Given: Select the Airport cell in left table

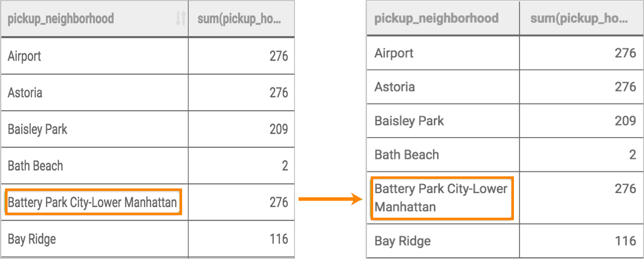Looking at the screenshot, I should [24, 56].
